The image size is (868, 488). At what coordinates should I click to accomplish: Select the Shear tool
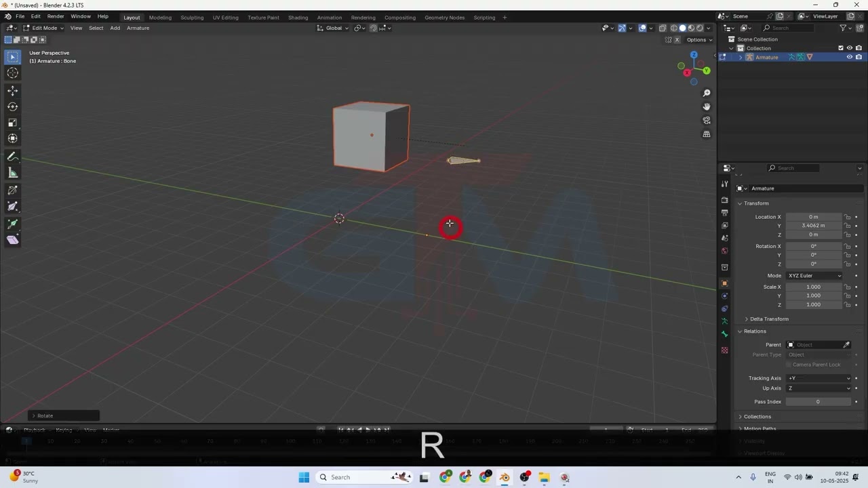(x=12, y=240)
